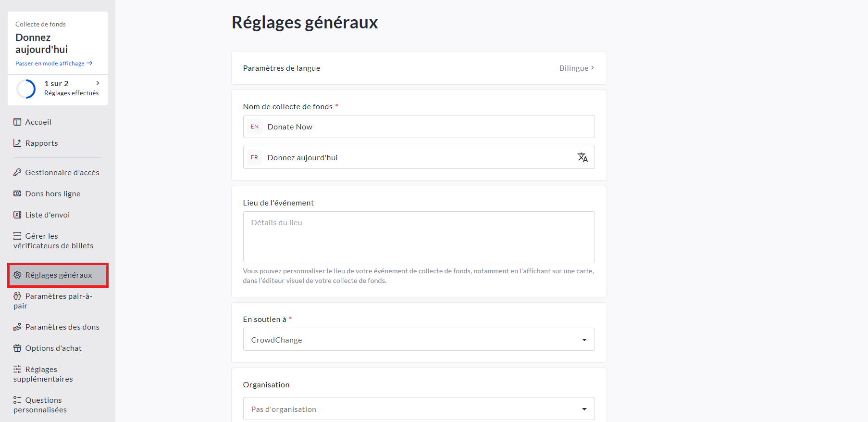Click the Rapports chart icon
This screenshot has height=422, width=868.
(x=17, y=143)
